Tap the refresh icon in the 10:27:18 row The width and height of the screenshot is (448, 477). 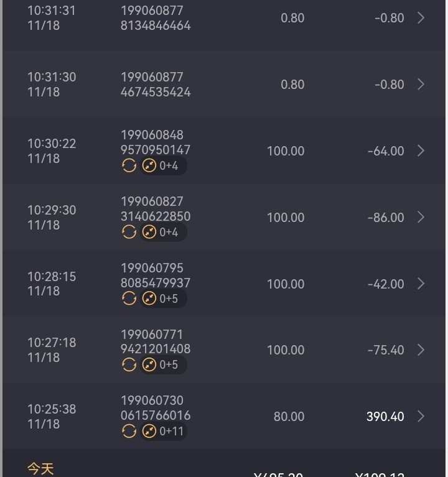[129, 364]
